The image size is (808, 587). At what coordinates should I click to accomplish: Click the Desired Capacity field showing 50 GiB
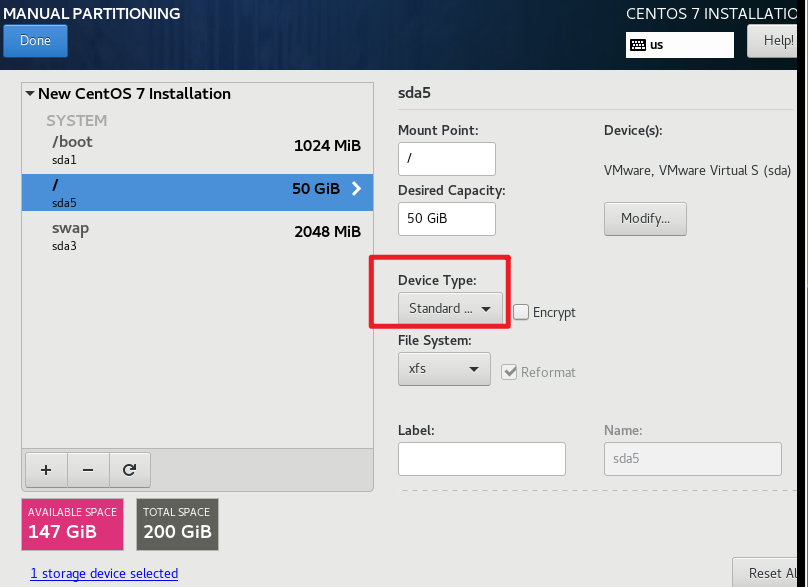pos(447,219)
